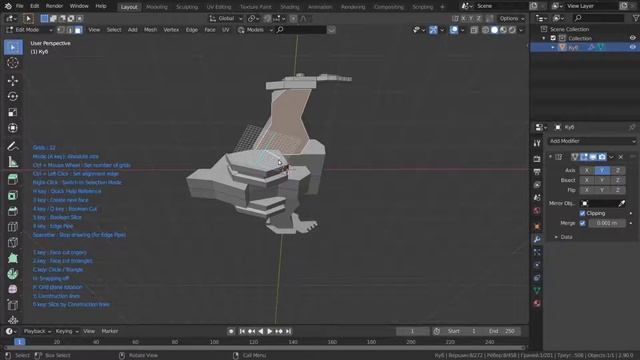Activate the 3D Cursor tool
The image size is (640, 360).
(x=13, y=63)
